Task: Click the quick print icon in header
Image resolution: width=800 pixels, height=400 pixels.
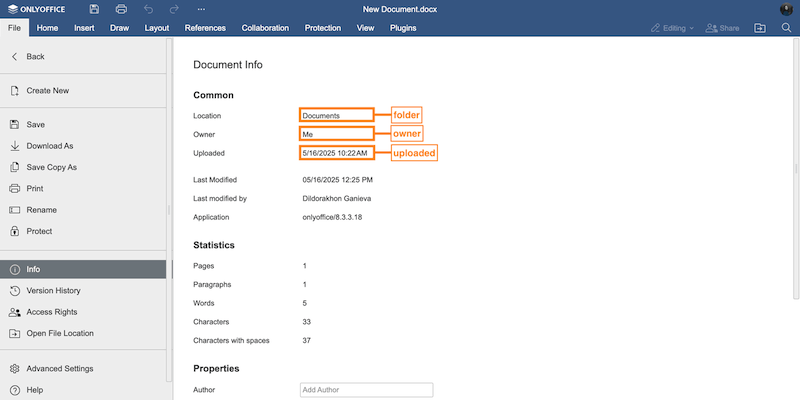Action: tap(120, 9)
